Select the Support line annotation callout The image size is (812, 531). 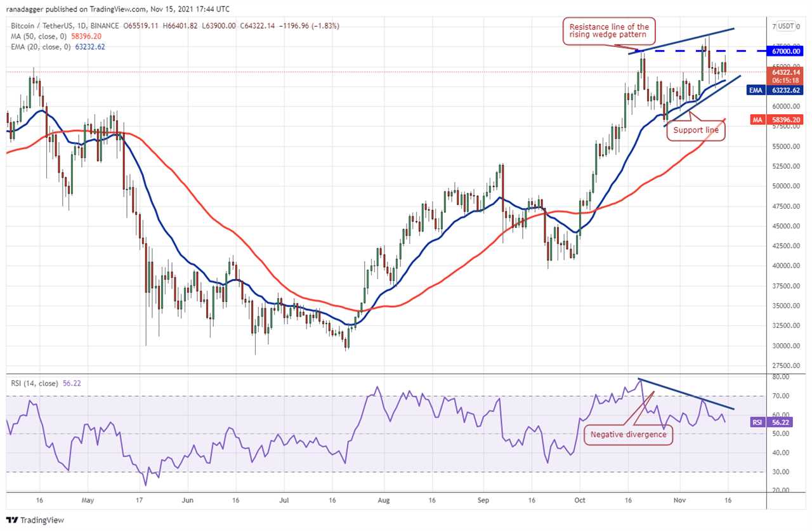pyautogui.click(x=696, y=129)
